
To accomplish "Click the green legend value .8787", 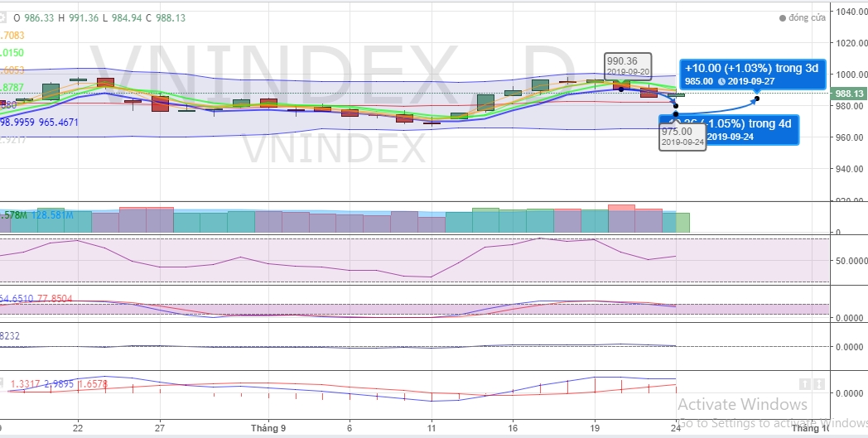I will click(x=12, y=88).
